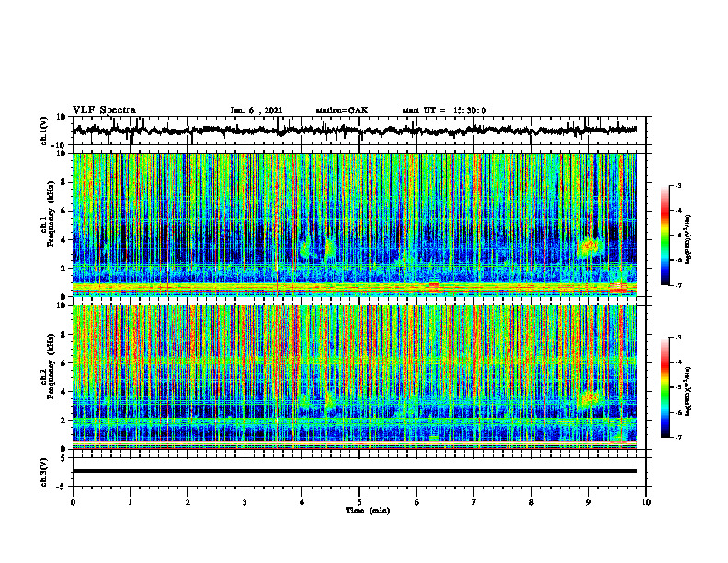The width and height of the screenshot is (728, 563).
Task: Click time axis tick label "0"
Action: point(73,502)
